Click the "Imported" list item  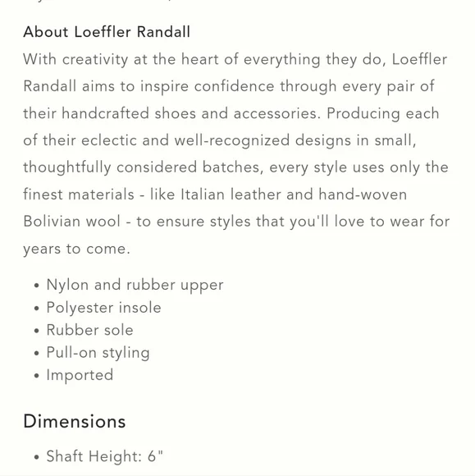click(x=80, y=376)
